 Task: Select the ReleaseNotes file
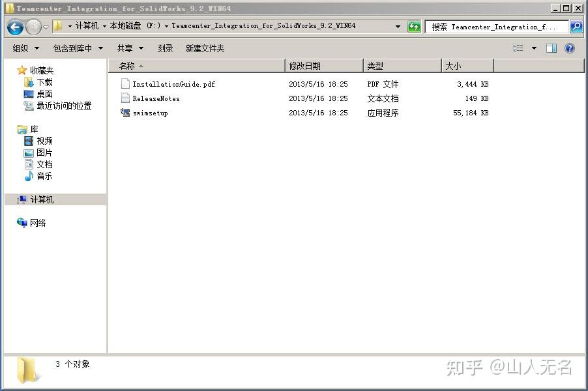point(156,98)
